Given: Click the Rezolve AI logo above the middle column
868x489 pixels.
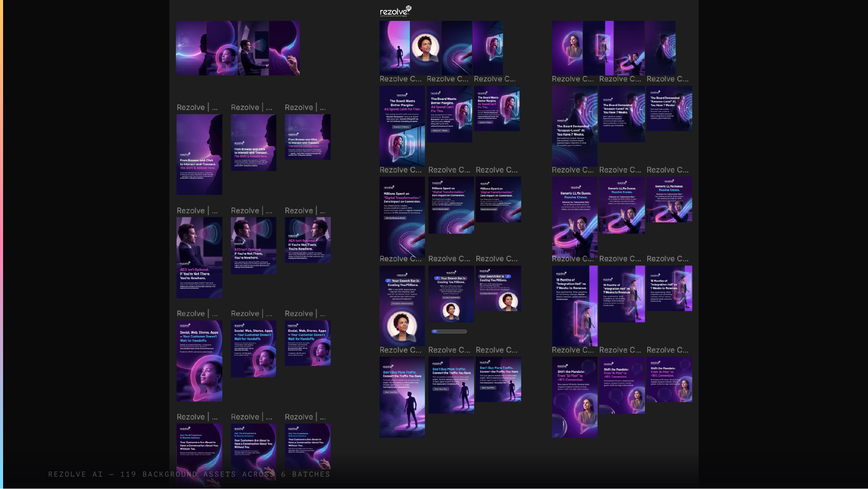Looking at the screenshot, I should point(395,11).
